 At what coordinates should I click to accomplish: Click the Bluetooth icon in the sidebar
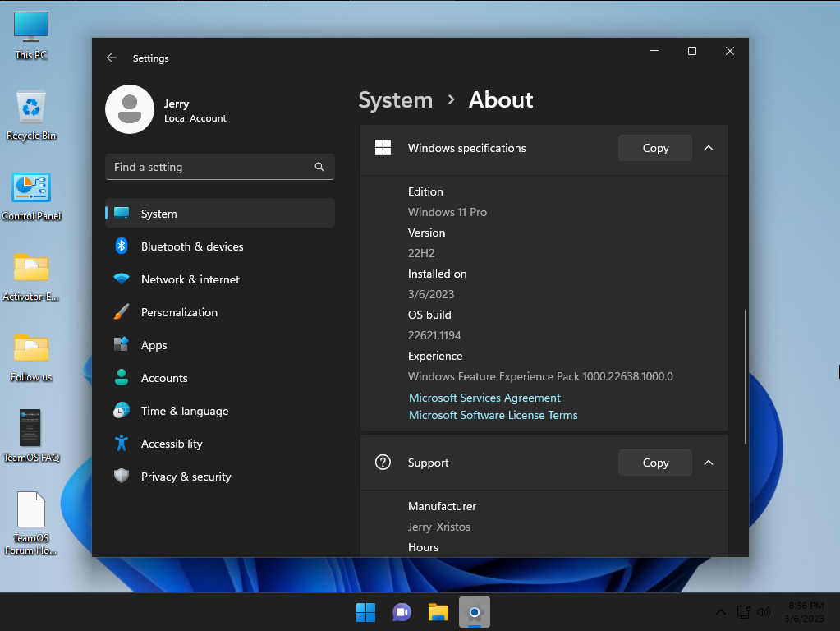[122, 246]
